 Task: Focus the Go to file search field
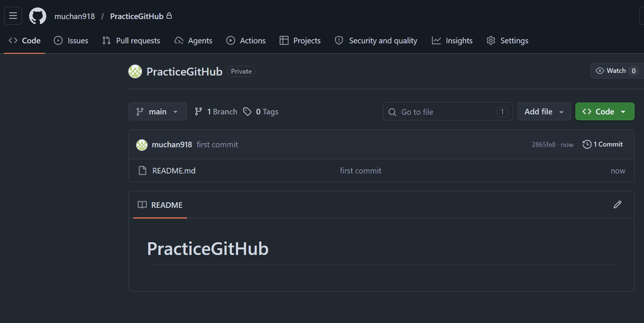click(448, 111)
